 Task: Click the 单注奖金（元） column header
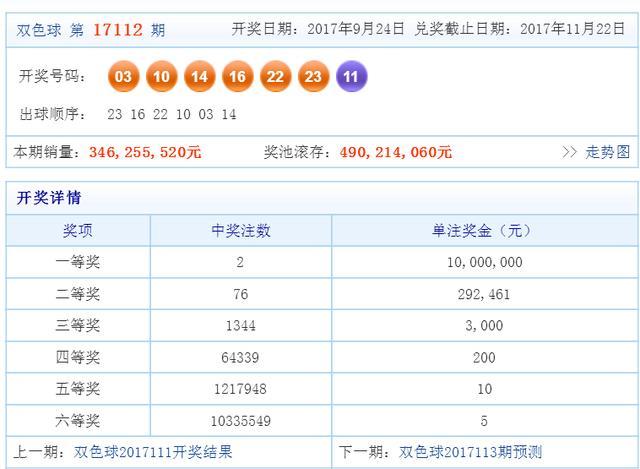pos(484,231)
